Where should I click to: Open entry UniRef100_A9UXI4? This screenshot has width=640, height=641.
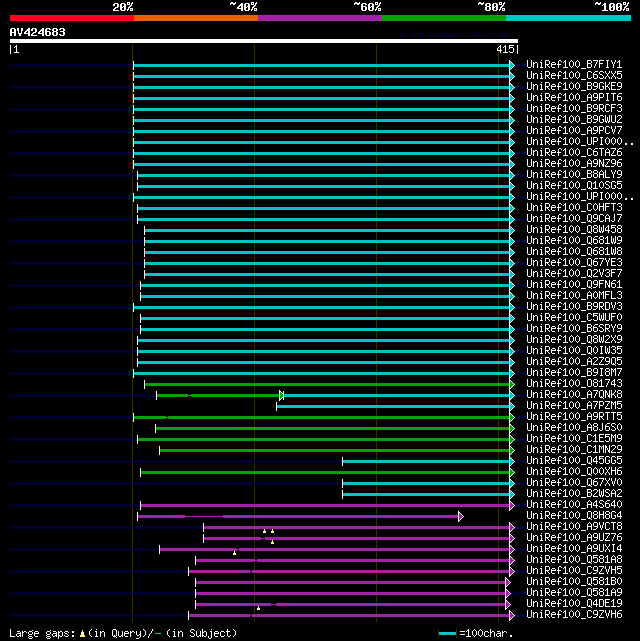coord(574,549)
